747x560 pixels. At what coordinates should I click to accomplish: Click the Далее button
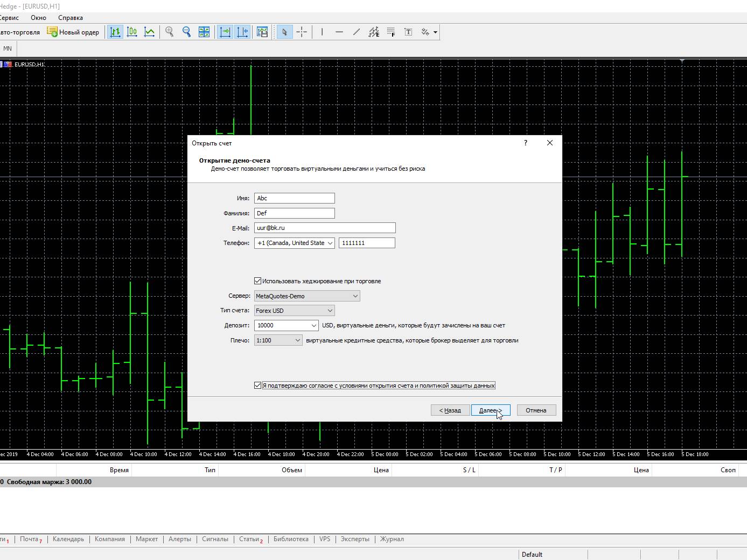(x=490, y=410)
